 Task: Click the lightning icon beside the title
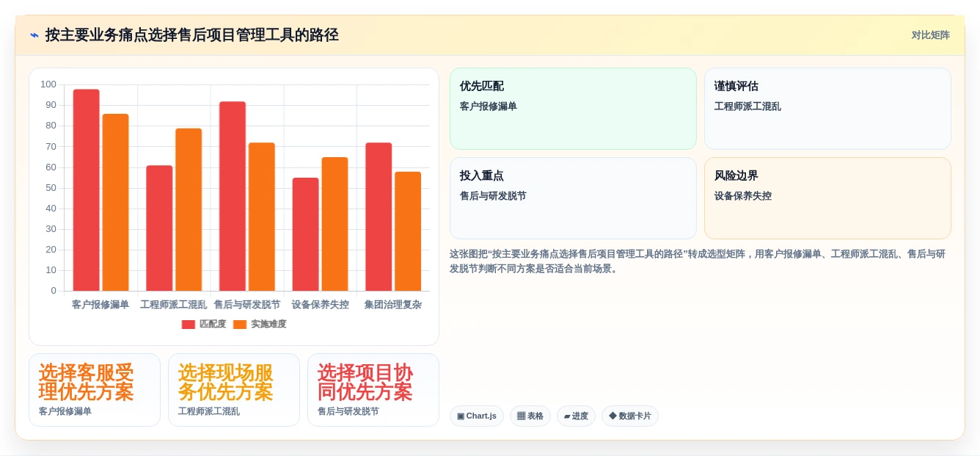(x=34, y=35)
